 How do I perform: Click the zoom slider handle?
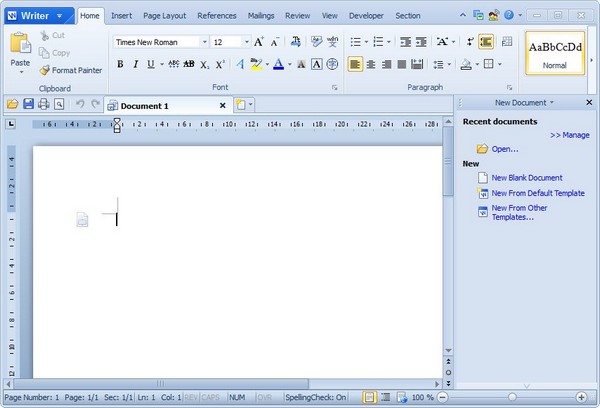(x=512, y=397)
